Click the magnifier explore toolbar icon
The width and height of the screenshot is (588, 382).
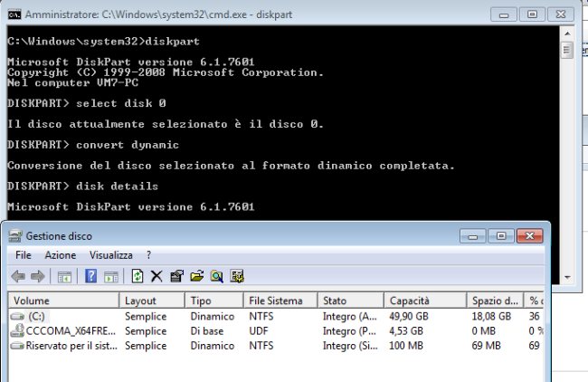tap(217, 277)
